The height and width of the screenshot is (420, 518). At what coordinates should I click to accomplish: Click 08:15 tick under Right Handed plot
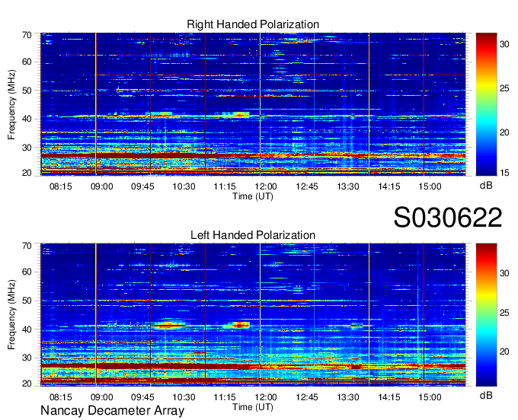coord(60,186)
